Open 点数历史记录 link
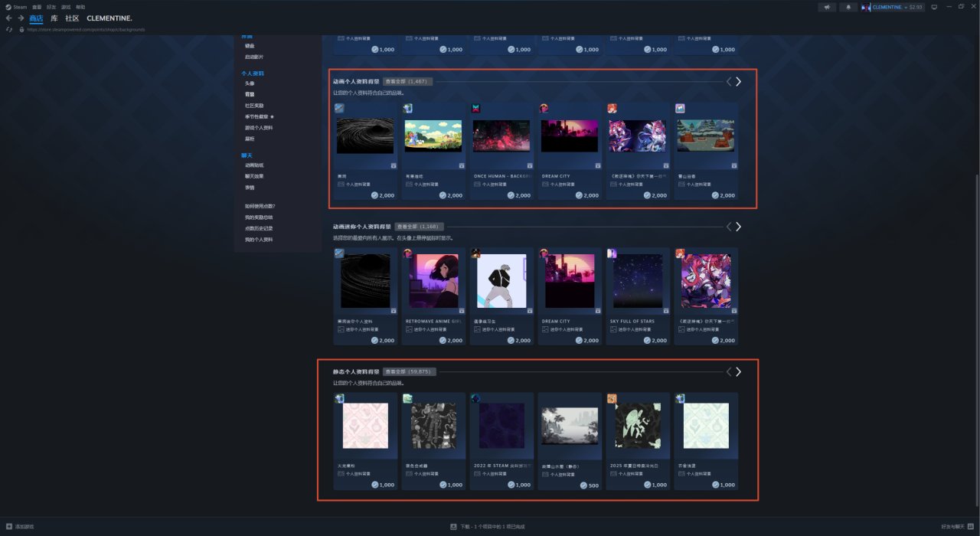Viewport: 980px width, 536px height. (x=259, y=228)
